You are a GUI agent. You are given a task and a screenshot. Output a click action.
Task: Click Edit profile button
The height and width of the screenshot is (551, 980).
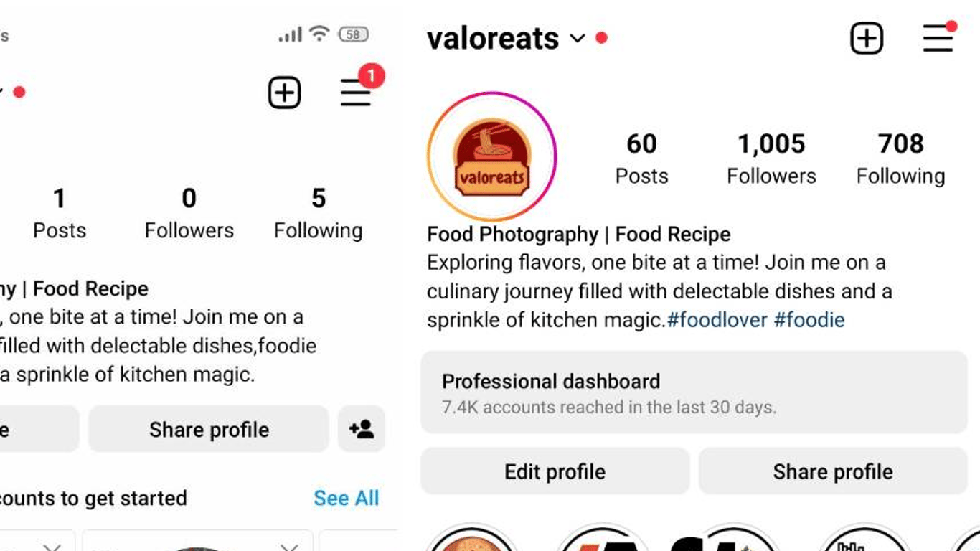pyautogui.click(x=555, y=471)
